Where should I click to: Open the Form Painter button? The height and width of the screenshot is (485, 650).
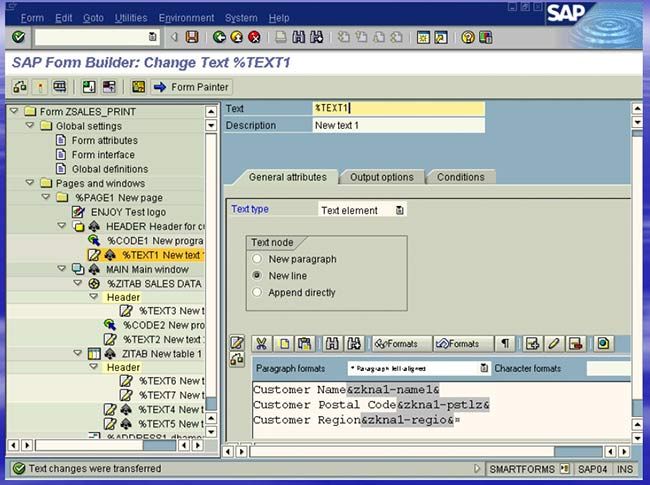tap(191, 87)
